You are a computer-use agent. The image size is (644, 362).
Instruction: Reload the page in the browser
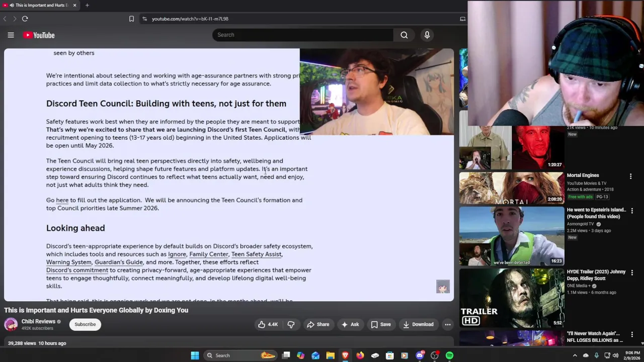coord(25,19)
